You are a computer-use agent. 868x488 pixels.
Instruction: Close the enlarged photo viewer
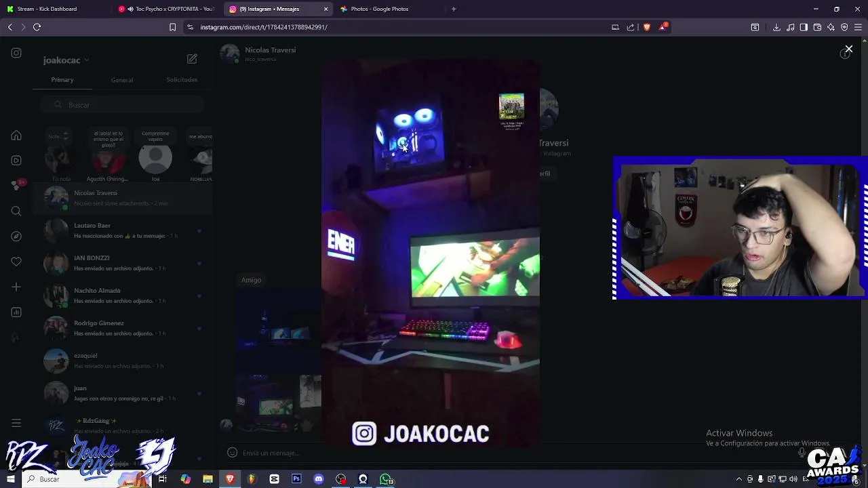848,49
